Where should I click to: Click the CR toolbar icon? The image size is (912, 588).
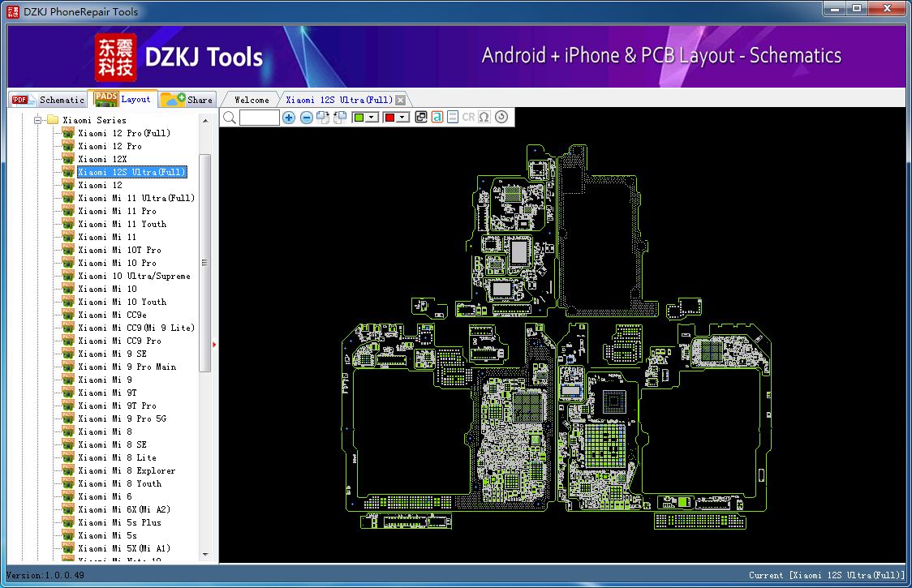468,118
